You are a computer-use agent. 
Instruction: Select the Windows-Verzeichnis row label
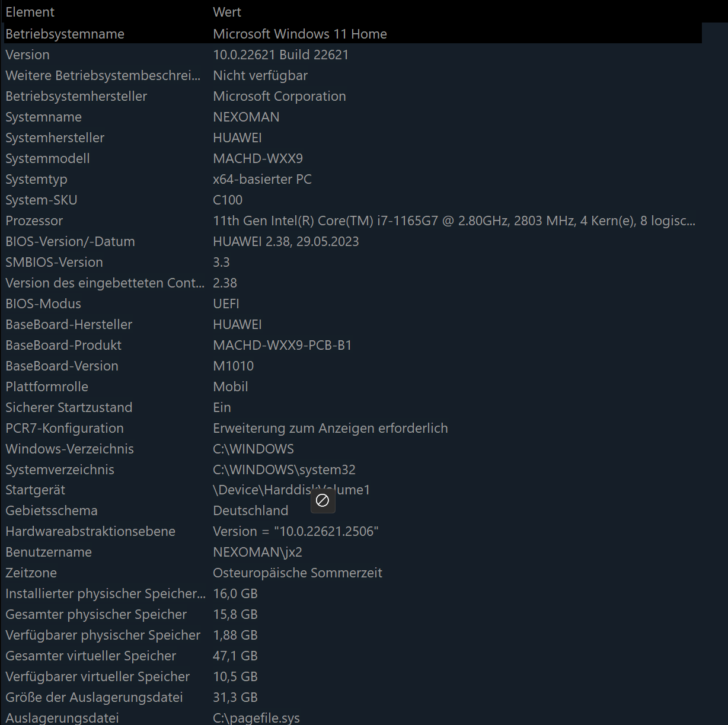click(70, 449)
